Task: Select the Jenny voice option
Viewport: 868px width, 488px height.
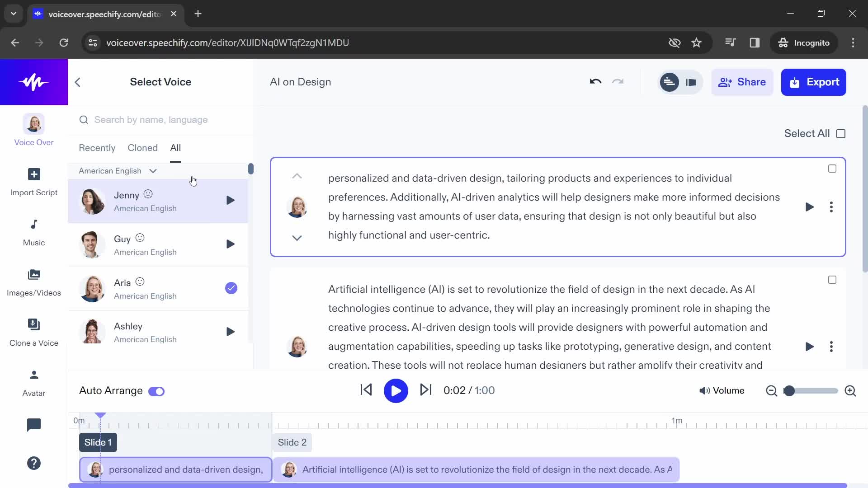Action: 158,201
